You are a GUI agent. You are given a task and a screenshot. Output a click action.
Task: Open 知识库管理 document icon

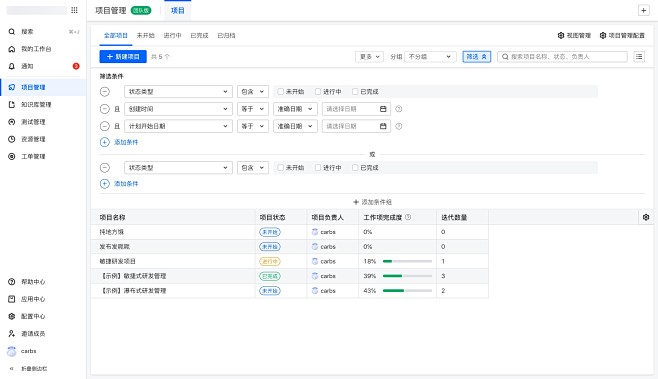12,105
